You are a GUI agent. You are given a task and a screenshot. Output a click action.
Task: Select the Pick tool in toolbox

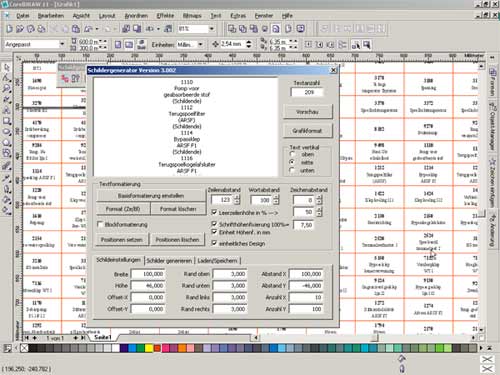[7, 67]
